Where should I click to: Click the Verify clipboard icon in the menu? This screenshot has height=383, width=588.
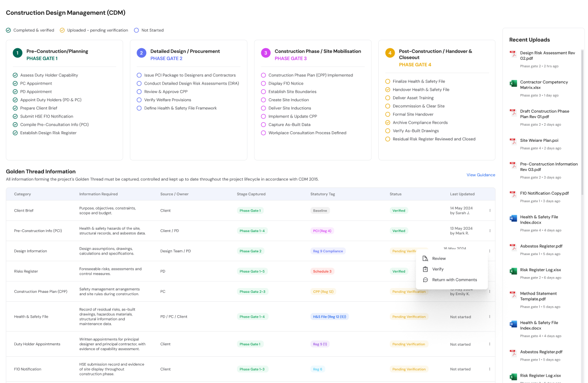[425, 269]
